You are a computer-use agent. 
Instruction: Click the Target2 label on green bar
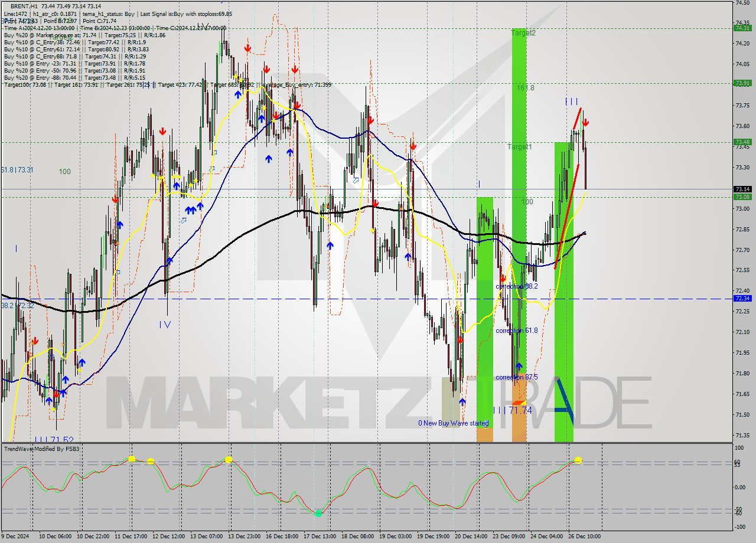tap(523, 33)
